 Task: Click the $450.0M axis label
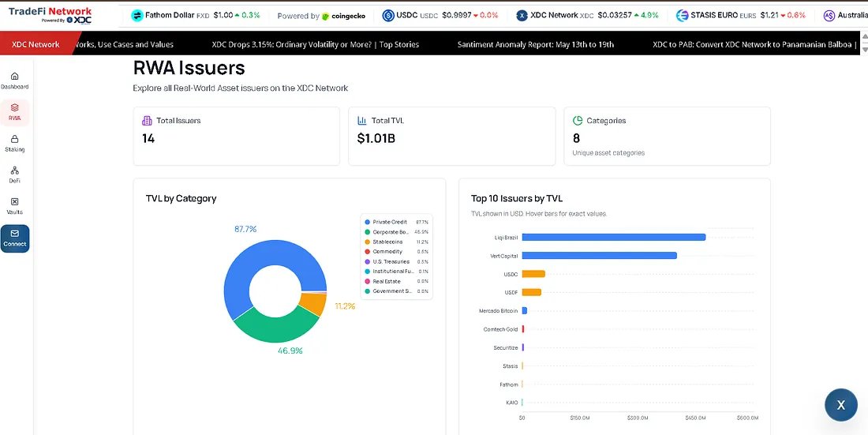[x=694, y=418]
